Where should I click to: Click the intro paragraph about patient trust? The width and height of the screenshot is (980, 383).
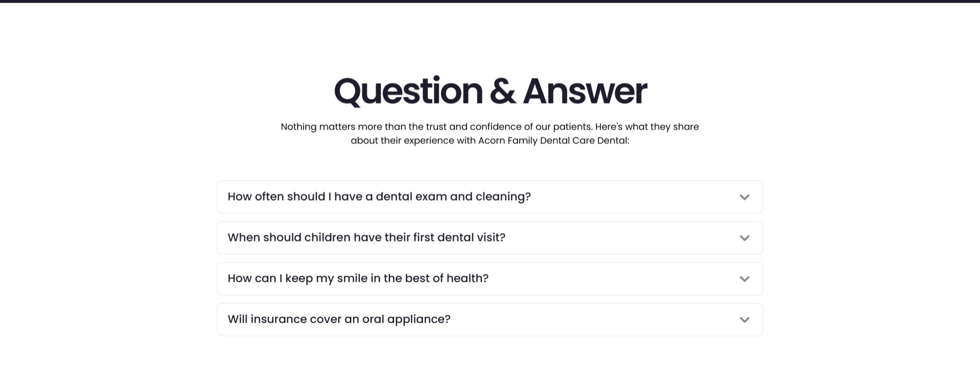489,133
